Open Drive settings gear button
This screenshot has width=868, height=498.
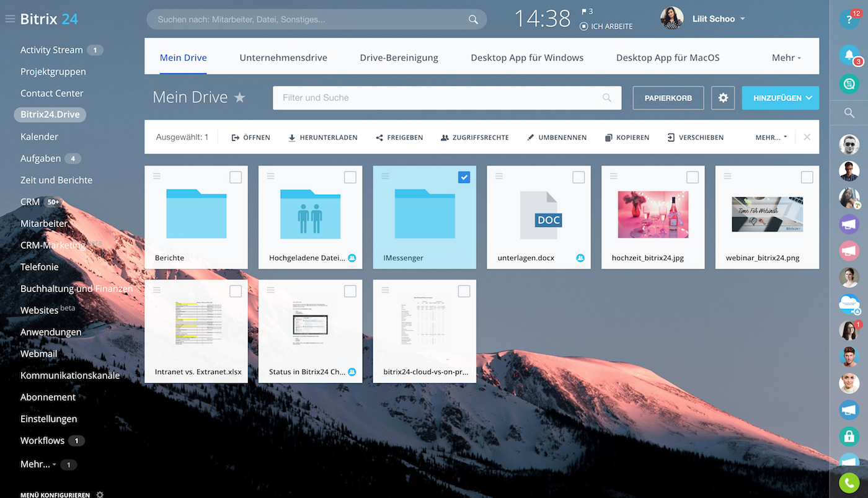[723, 98]
